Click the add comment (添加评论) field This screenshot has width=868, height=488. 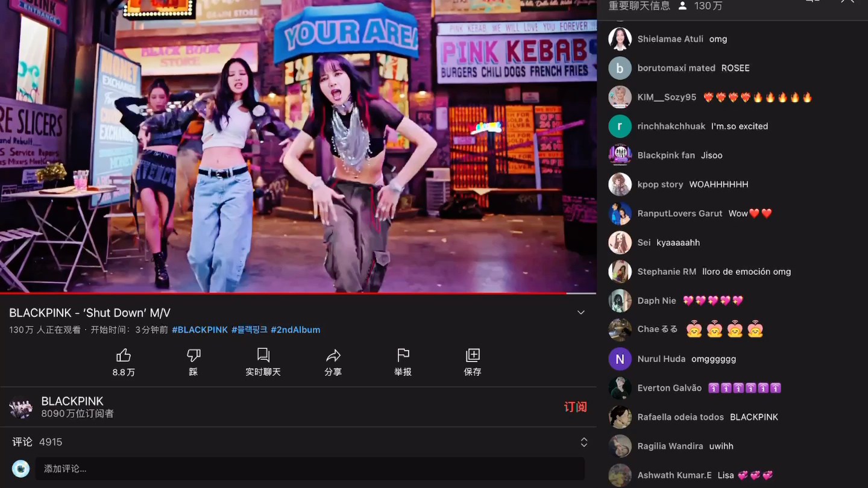(310, 469)
